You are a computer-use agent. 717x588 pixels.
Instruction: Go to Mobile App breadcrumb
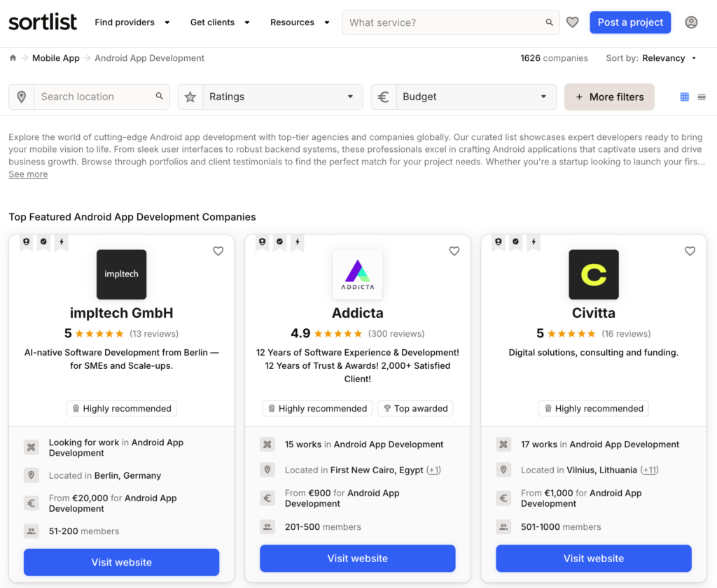(x=56, y=58)
